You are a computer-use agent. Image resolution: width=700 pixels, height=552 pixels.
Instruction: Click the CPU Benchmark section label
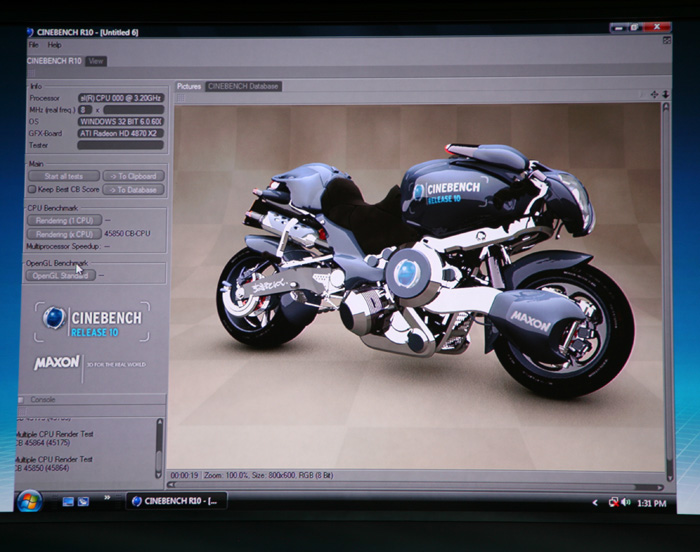tap(53, 208)
